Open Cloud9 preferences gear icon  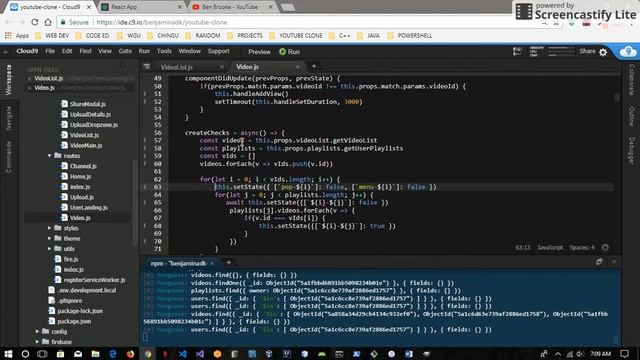coord(603,52)
